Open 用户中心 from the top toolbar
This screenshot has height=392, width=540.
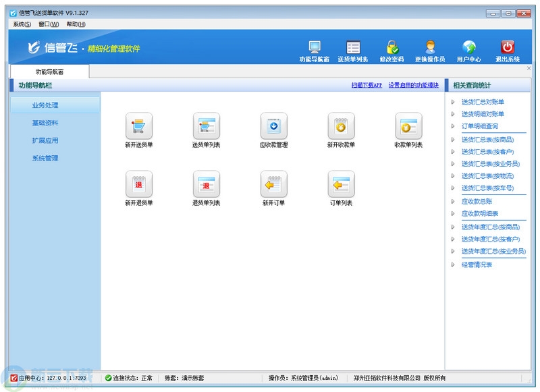[468, 51]
